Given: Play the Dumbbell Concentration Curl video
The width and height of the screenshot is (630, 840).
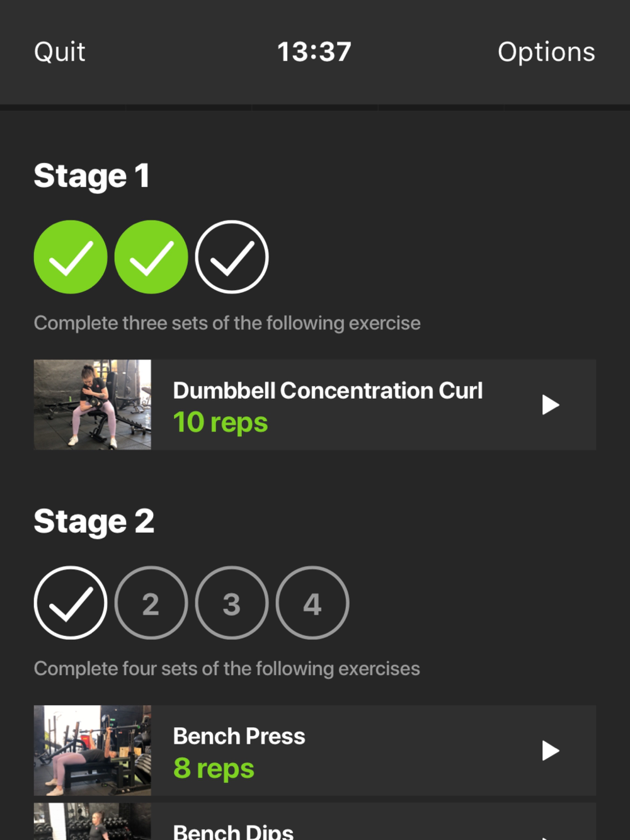Looking at the screenshot, I should pyautogui.click(x=551, y=405).
